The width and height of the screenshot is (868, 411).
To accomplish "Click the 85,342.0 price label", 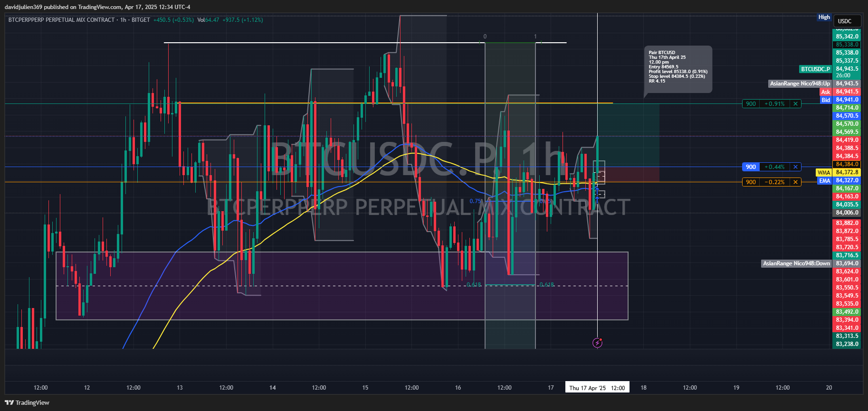I will (x=847, y=37).
